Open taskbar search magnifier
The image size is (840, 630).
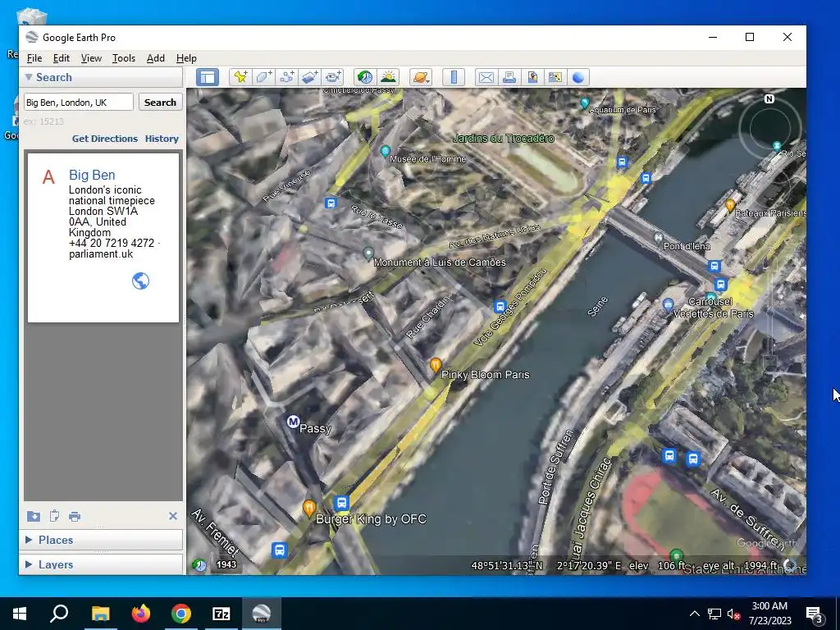click(59, 614)
